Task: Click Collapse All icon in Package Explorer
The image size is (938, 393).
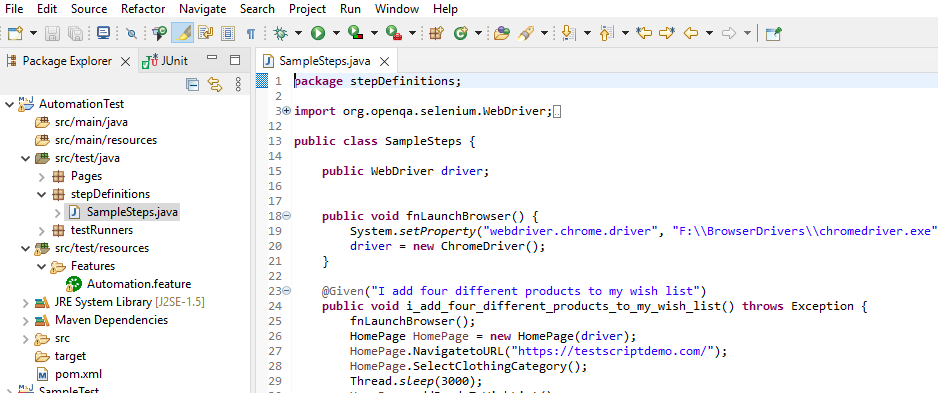Action: (x=192, y=84)
